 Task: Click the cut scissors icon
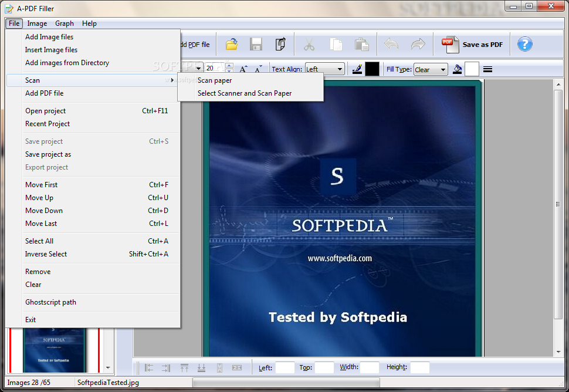click(309, 45)
